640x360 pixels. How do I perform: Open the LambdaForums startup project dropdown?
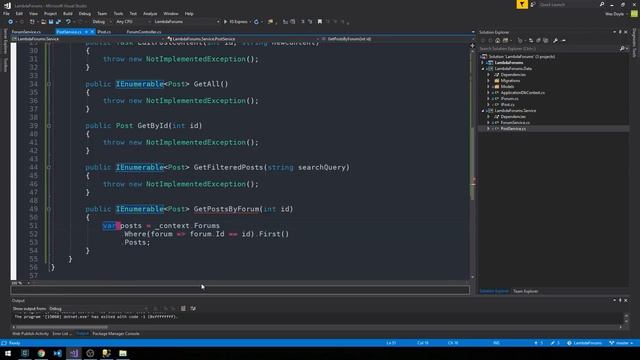[186, 22]
